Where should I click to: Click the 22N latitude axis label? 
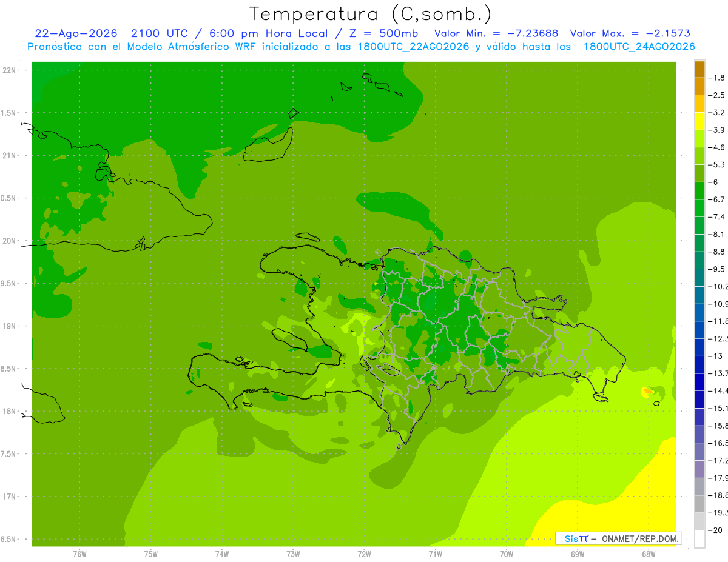point(9,70)
